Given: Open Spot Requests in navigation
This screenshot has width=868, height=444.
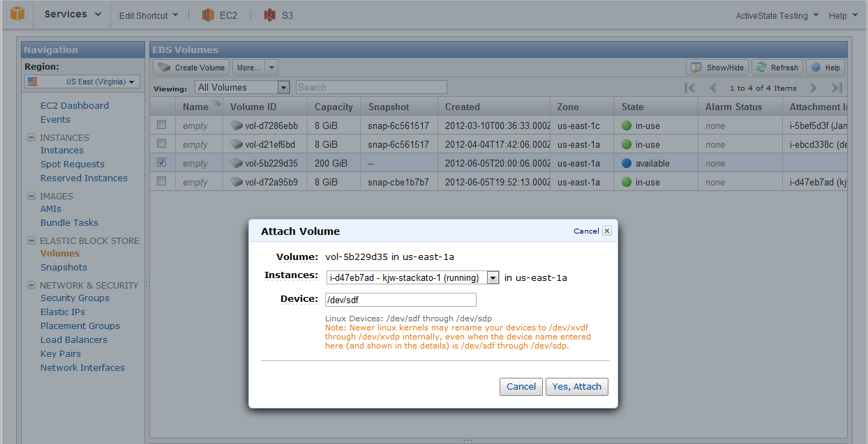Looking at the screenshot, I should (x=73, y=164).
